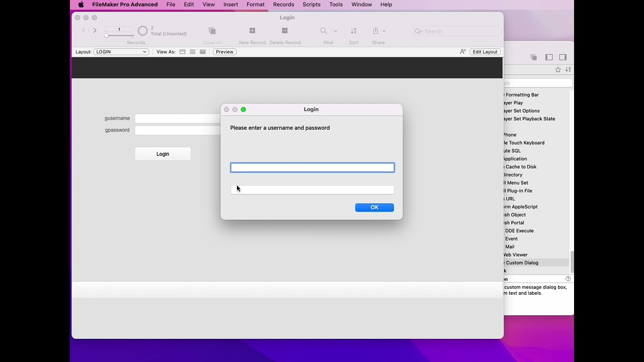The height and width of the screenshot is (362, 644).
Task: Click the Preview button
Action: (224, 52)
